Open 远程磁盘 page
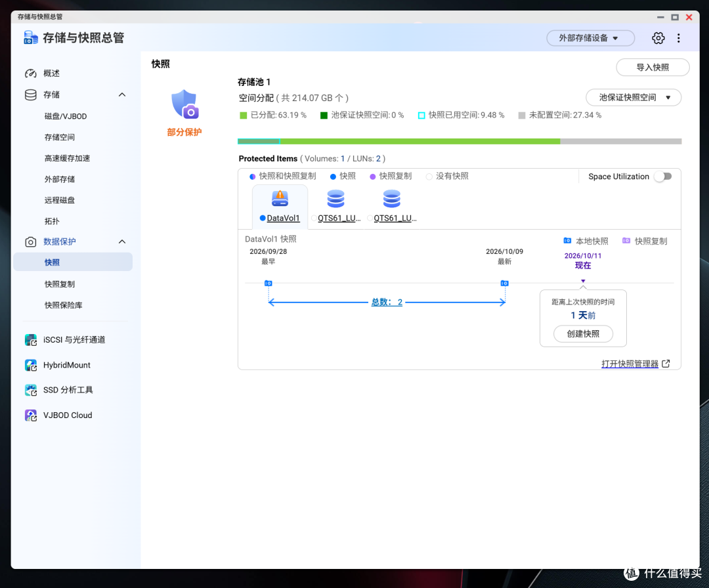This screenshot has height=588, width=709. point(60,200)
